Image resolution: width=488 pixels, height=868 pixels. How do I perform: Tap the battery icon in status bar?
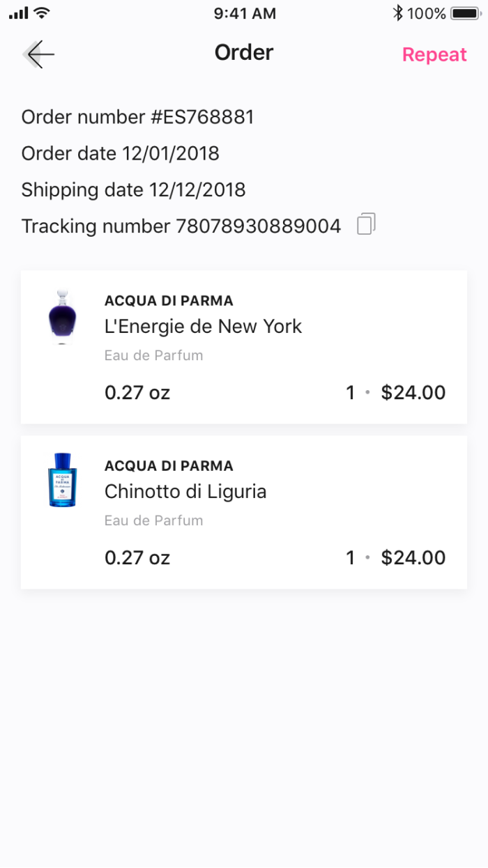pyautogui.click(x=464, y=13)
